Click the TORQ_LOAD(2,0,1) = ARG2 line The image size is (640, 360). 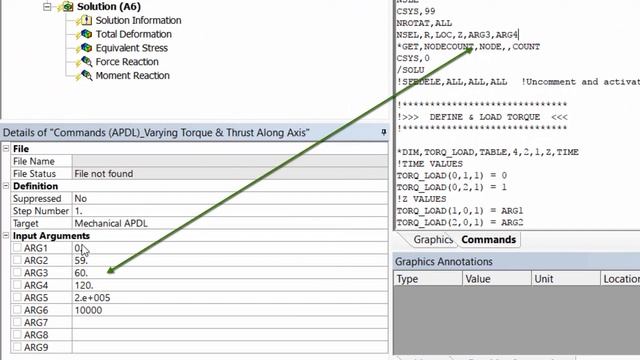click(460, 222)
